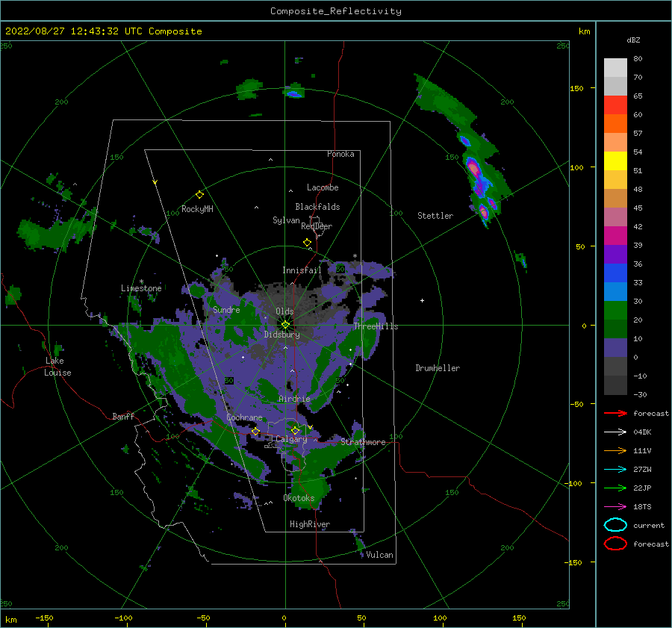The width and height of the screenshot is (672, 628).
Task: Click the Lacombe city label
Action: click(x=323, y=187)
